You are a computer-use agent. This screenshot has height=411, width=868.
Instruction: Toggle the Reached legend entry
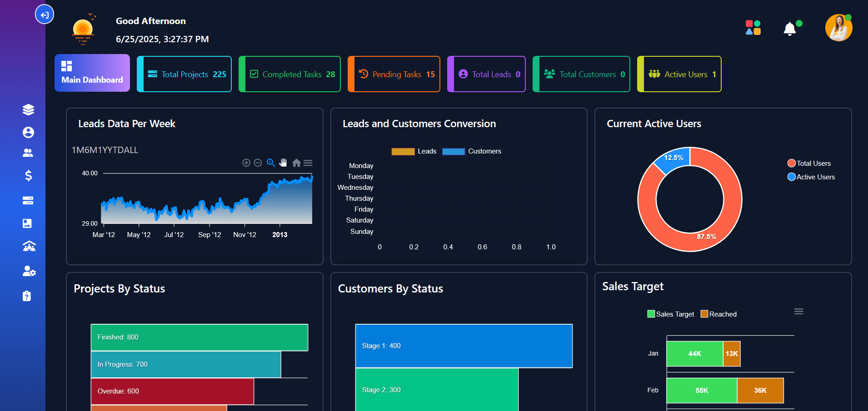pyautogui.click(x=718, y=314)
